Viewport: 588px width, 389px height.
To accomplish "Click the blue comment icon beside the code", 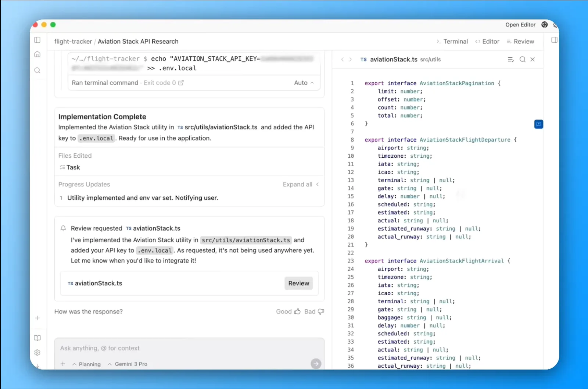I will [539, 124].
